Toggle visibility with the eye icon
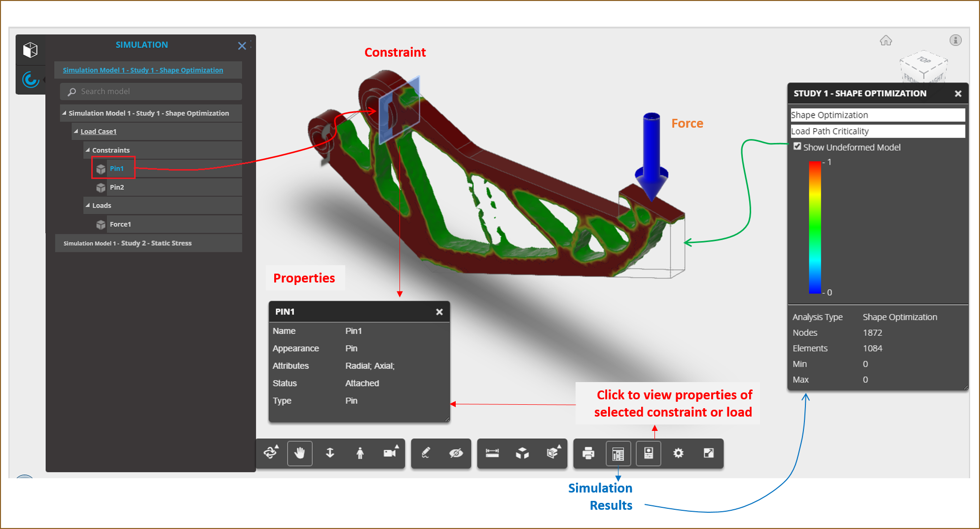 point(456,453)
